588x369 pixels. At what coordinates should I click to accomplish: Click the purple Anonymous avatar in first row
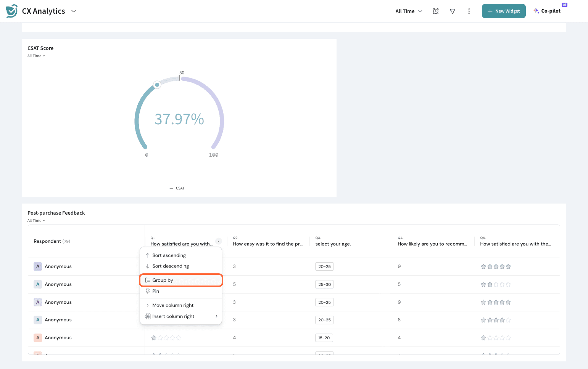[x=38, y=266]
